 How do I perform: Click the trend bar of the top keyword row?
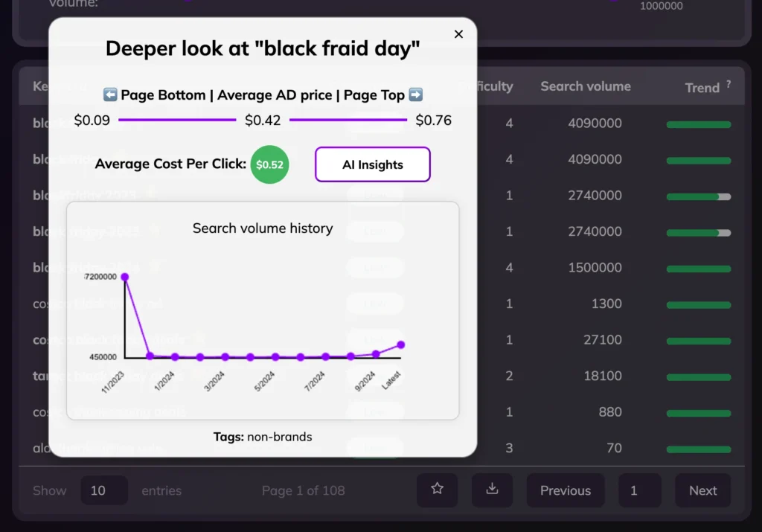click(x=698, y=124)
